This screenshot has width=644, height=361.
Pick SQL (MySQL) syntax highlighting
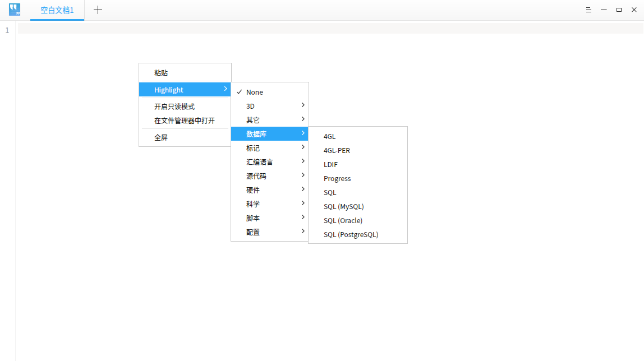click(x=358, y=206)
